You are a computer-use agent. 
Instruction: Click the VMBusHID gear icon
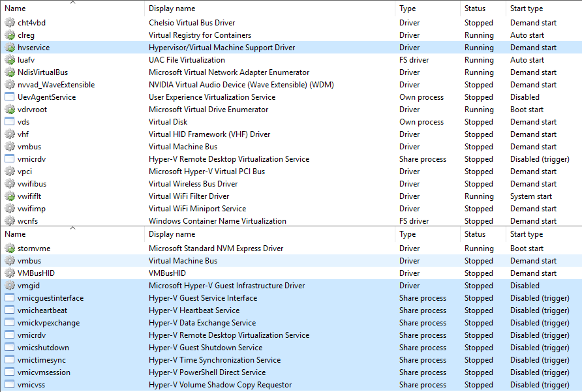click(10, 273)
